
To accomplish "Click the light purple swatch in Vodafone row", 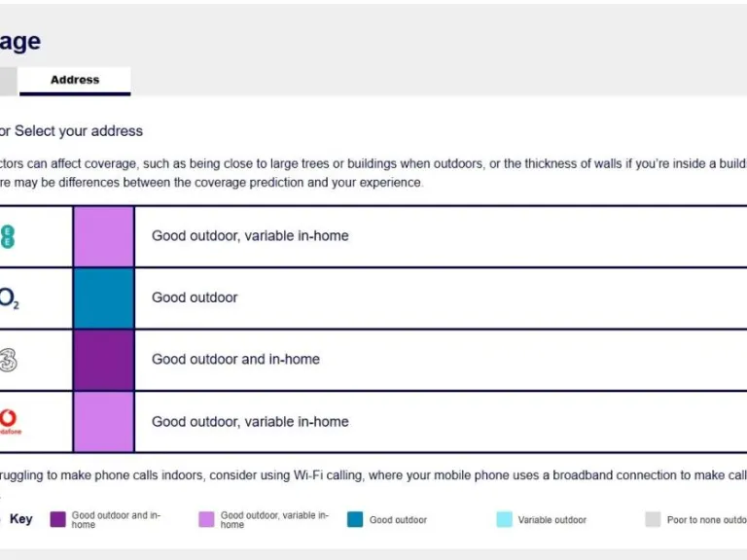I will click(103, 421).
